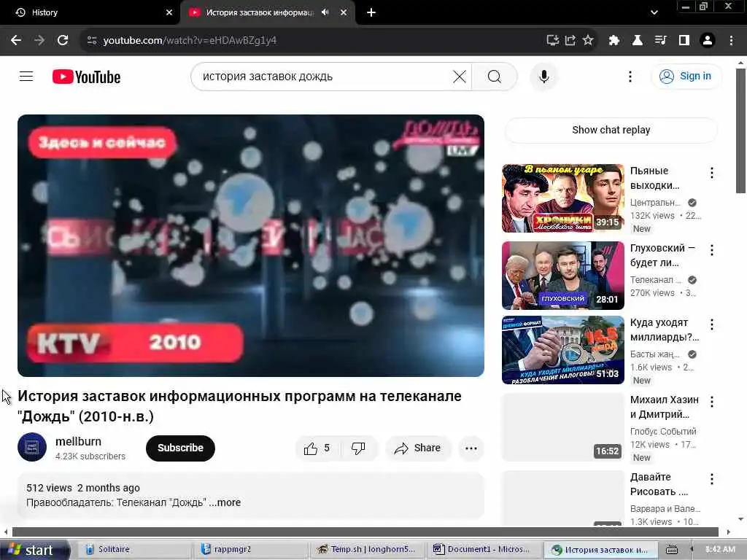This screenshot has width=747, height=560.
Task: Open options menu for Михаил Хазин video
Action: pos(712,402)
